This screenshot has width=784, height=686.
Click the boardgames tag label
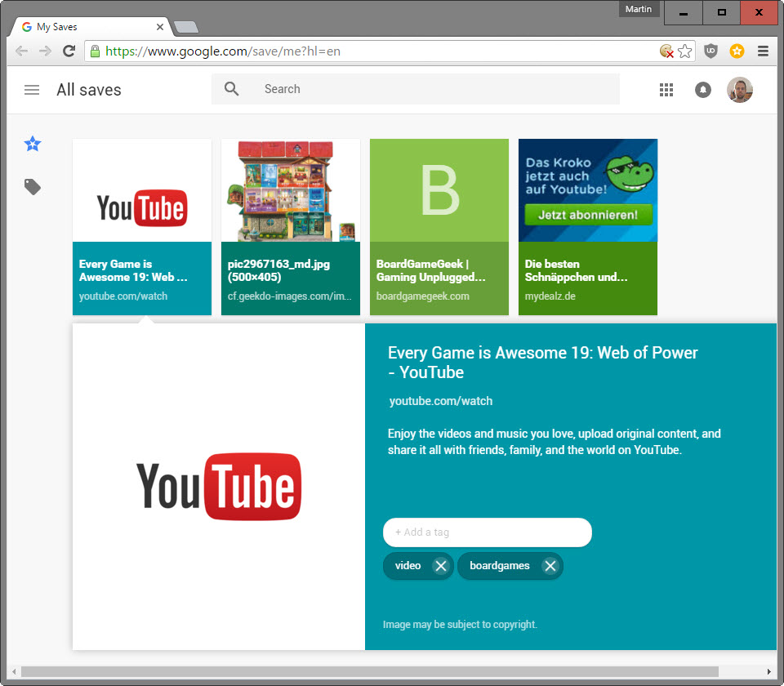tap(500, 565)
